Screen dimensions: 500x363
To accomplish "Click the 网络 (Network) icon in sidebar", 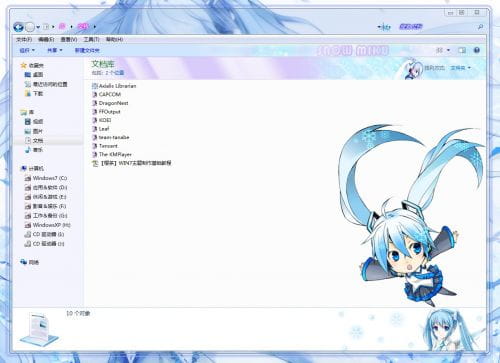I will point(24,262).
